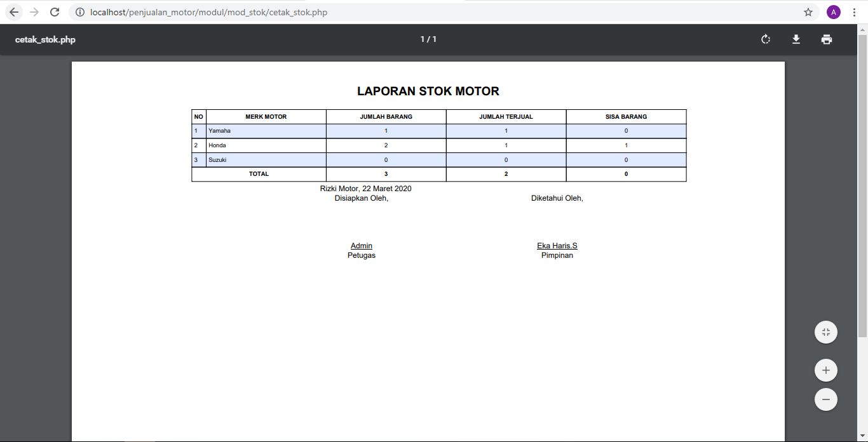This screenshot has height=442, width=868.
Task: Select the cetak_stok.php title label
Action: [x=45, y=39]
